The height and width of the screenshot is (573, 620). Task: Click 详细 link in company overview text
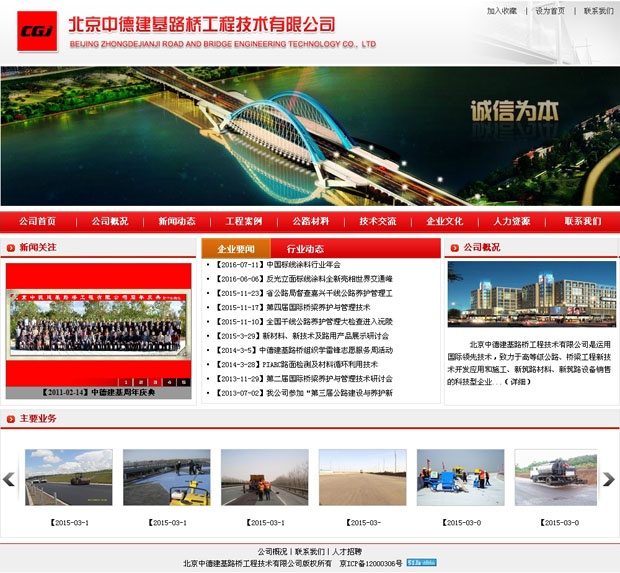pyautogui.click(x=517, y=382)
